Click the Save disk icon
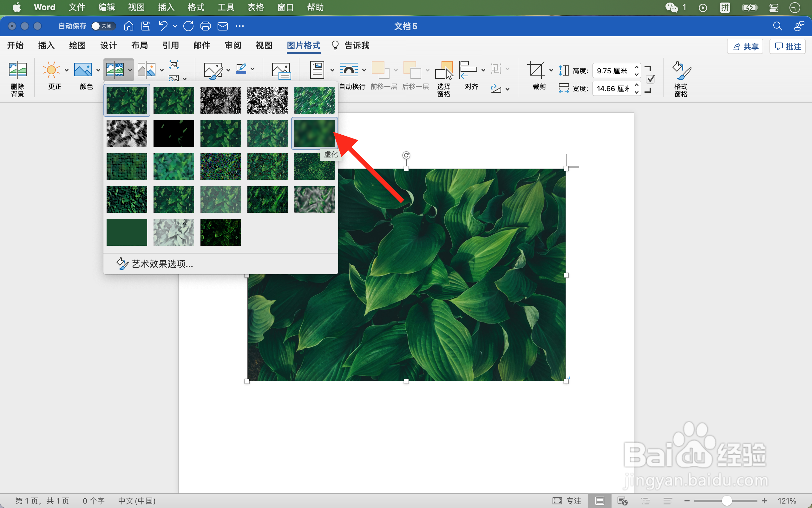Screen dimensions: 812x508 tap(146, 26)
